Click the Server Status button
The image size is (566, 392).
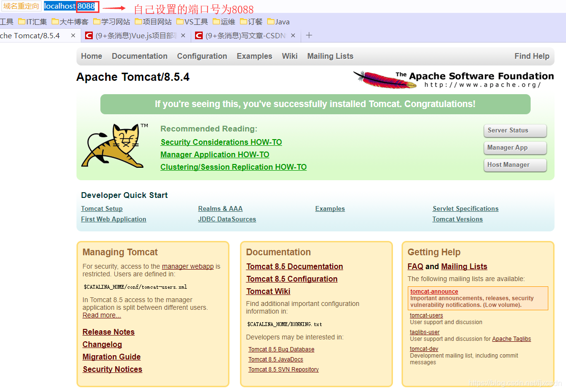(515, 131)
